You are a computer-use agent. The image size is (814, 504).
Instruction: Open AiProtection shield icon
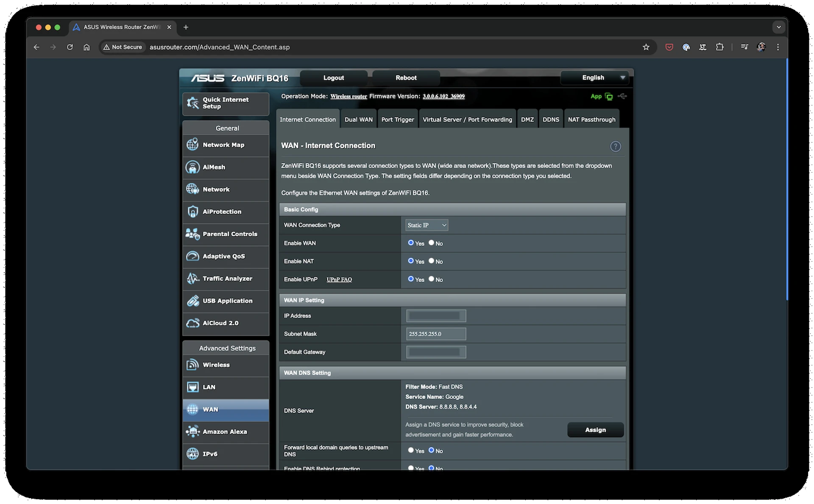(x=192, y=212)
